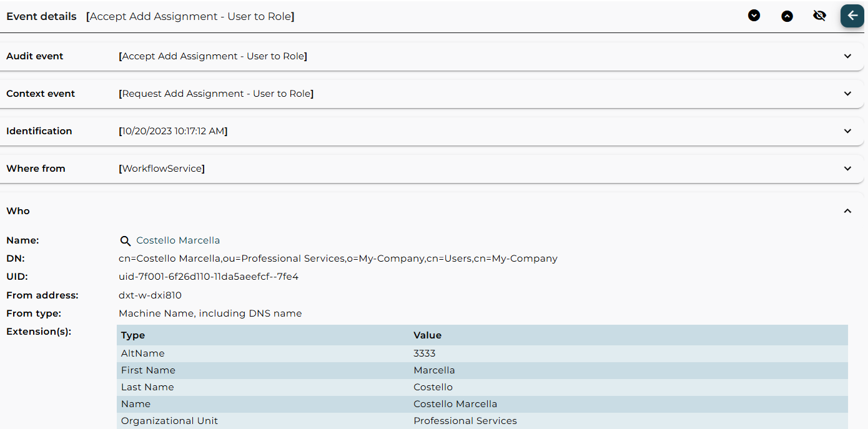Click the chevron icon on the Identification row

(847, 131)
